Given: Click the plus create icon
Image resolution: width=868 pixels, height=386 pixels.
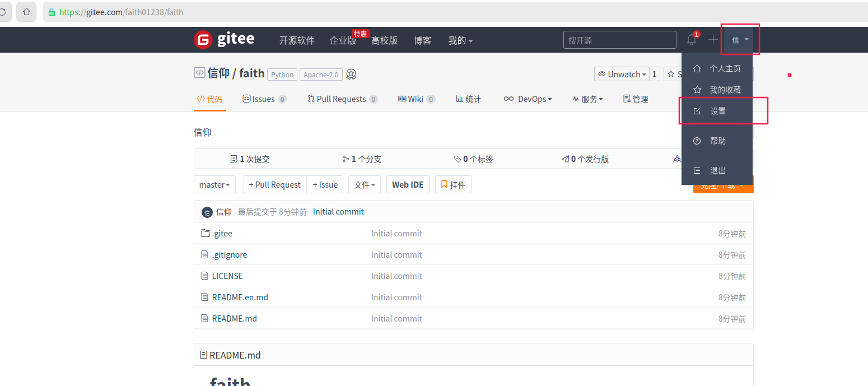Looking at the screenshot, I should 713,40.
